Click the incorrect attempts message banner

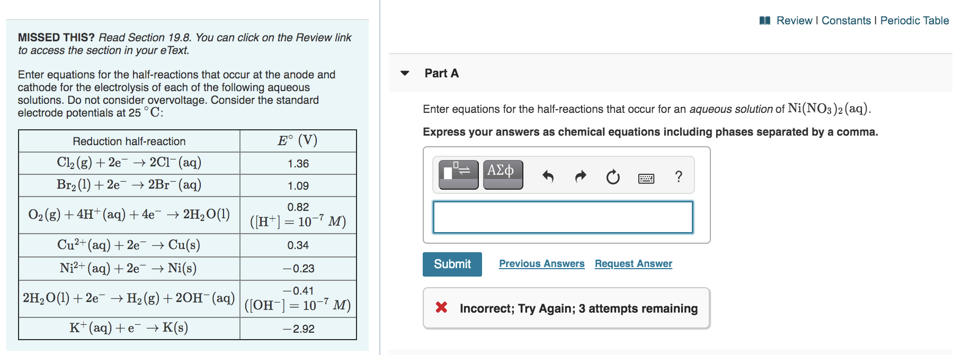566,308
